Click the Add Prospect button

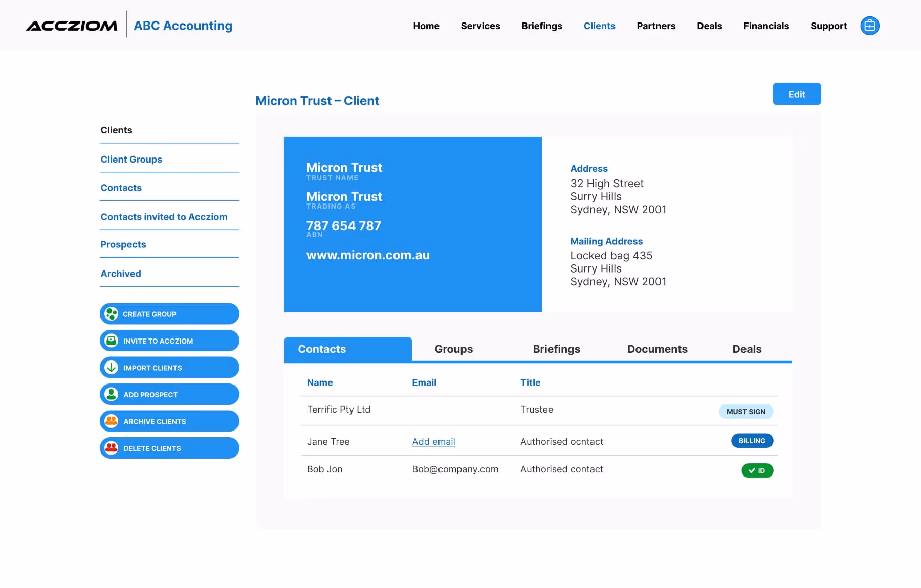[169, 394]
